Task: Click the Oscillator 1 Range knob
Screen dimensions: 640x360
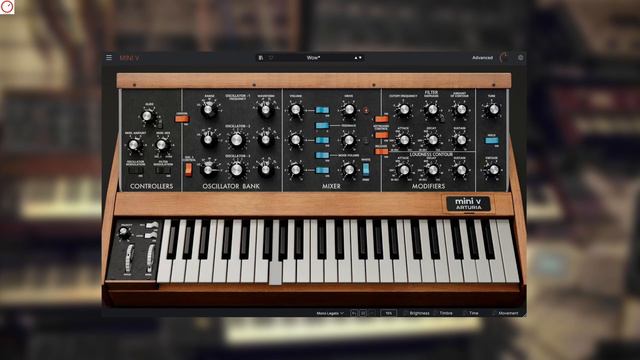Action: (209, 109)
